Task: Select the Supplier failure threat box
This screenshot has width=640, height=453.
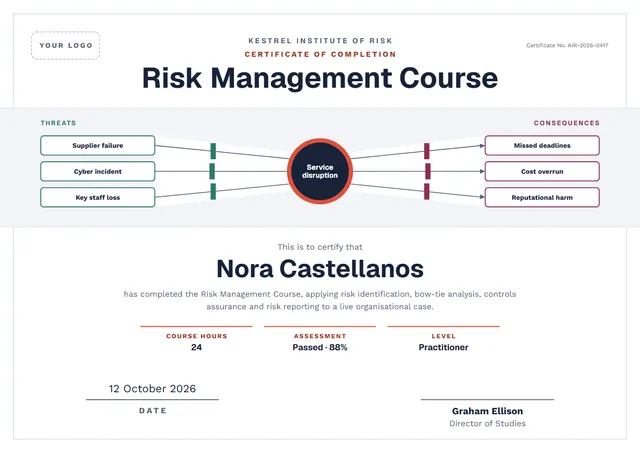Action: pyautogui.click(x=98, y=145)
